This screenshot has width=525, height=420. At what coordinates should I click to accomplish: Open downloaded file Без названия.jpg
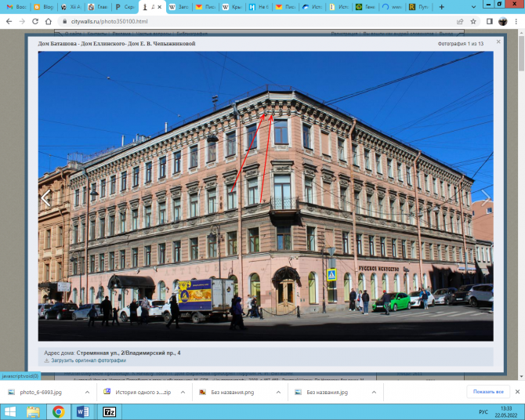(x=326, y=392)
